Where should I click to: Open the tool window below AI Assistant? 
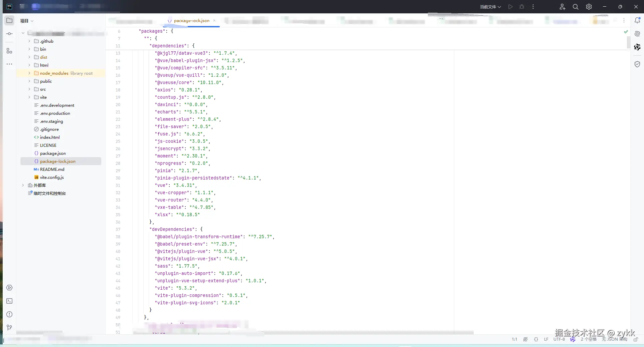click(x=637, y=47)
